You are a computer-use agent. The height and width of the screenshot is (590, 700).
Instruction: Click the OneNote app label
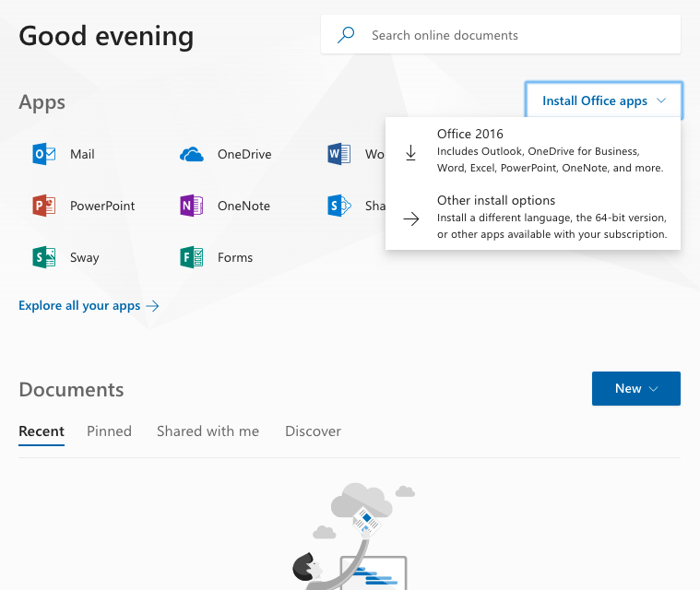[243, 206]
